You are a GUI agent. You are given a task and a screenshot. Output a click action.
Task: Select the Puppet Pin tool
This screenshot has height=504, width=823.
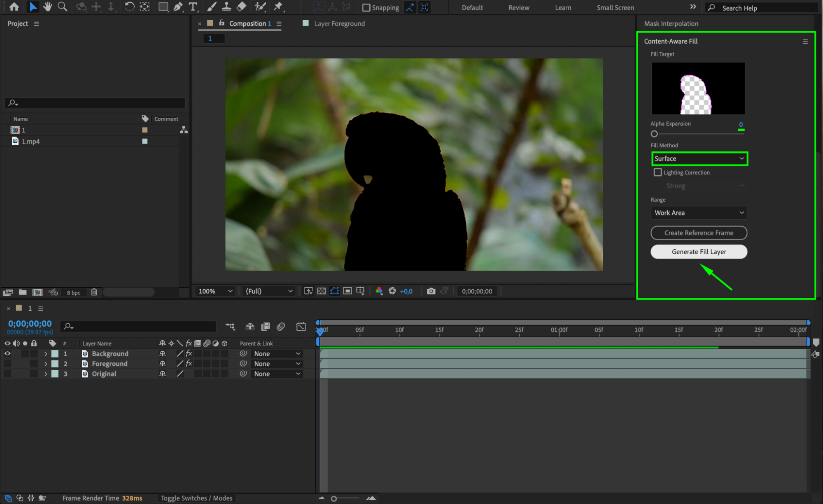[x=278, y=7]
